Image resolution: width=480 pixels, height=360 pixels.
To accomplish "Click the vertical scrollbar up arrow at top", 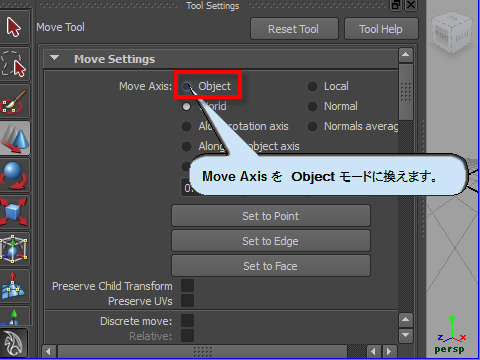I will 406,55.
